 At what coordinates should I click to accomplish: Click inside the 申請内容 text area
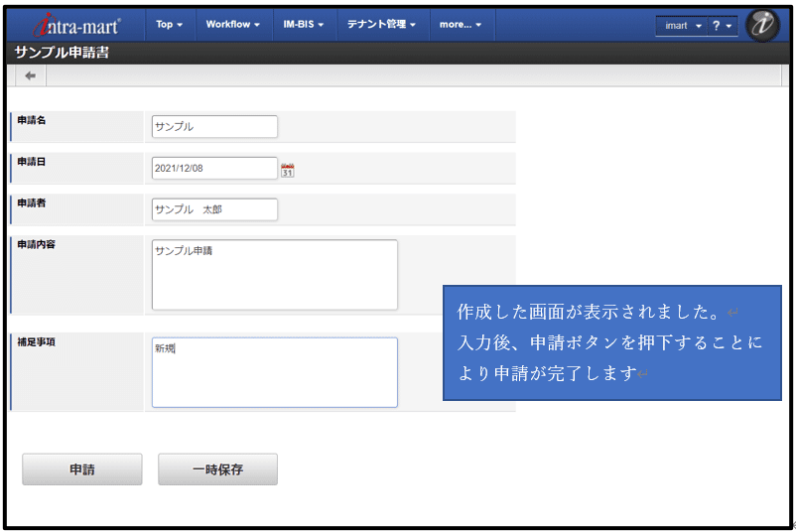(x=275, y=275)
